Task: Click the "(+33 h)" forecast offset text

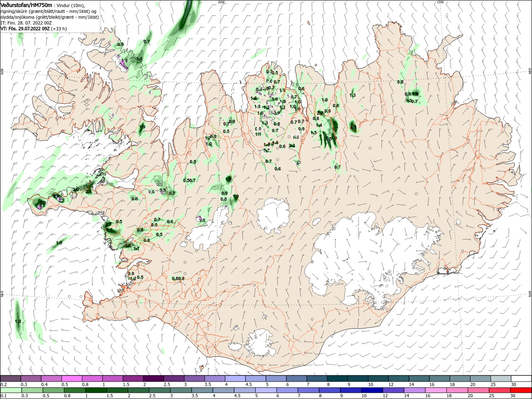Action: point(59,29)
